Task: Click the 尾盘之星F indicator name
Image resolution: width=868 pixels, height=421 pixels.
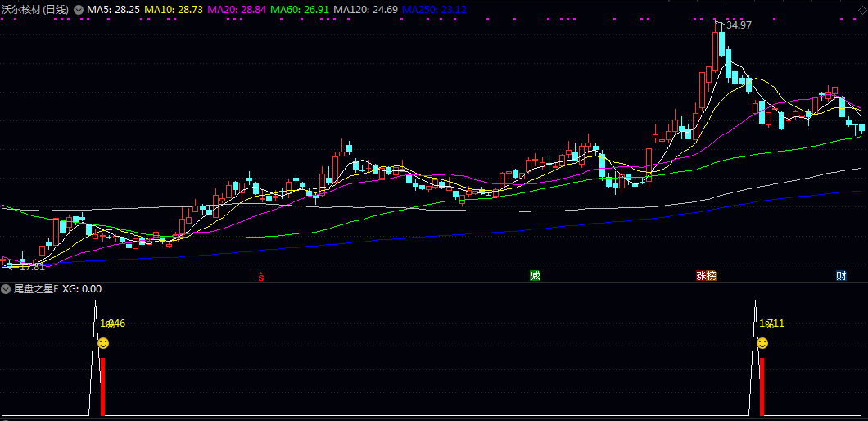Action: [x=35, y=289]
